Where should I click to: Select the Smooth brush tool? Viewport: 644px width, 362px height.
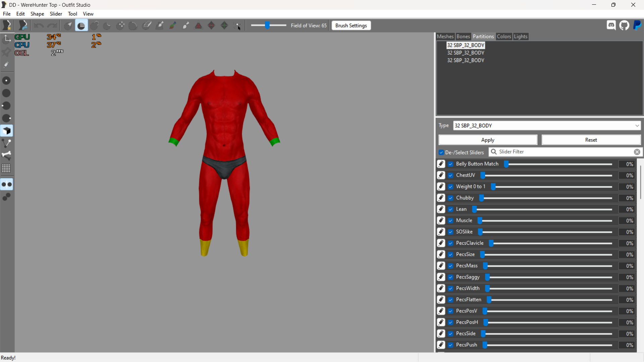tap(133, 25)
